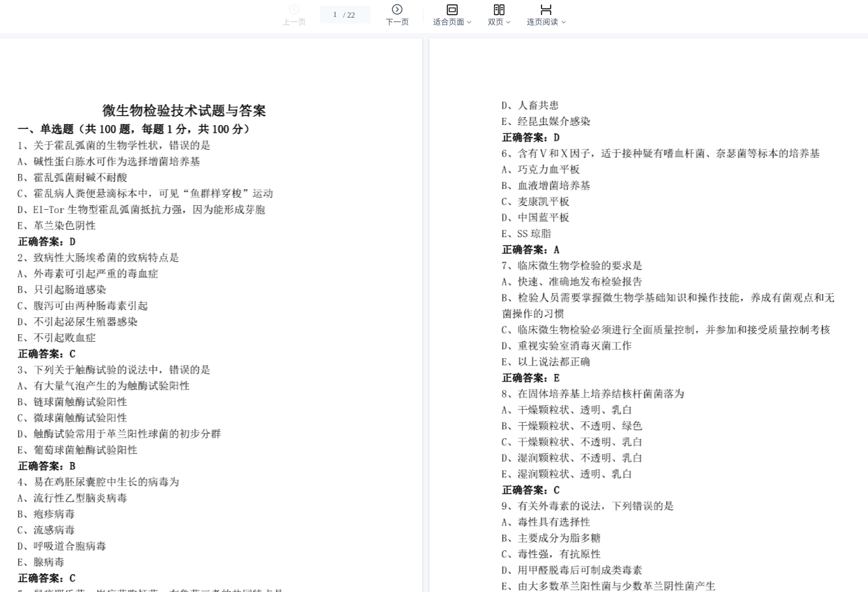Click the document title 微生物检验技术试题与答案
Screen dimensions: 868x592
[184, 111]
